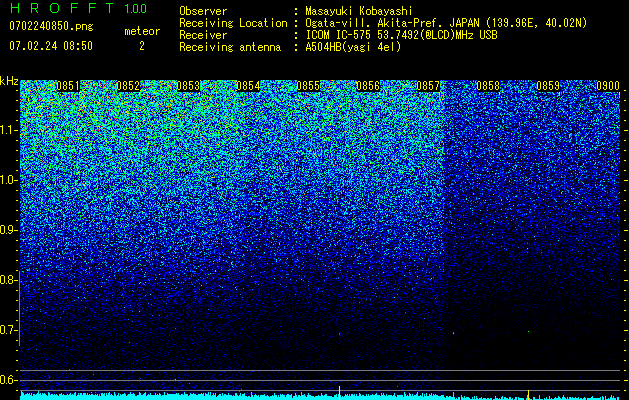Click the 'Receiving antenna' label
The image size is (629, 400).
tap(230, 47)
